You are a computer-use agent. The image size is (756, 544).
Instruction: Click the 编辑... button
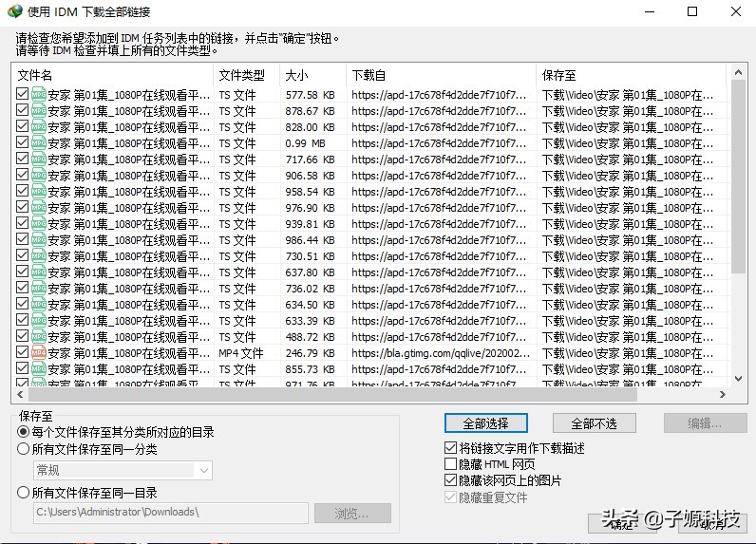click(x=706, y=423)
